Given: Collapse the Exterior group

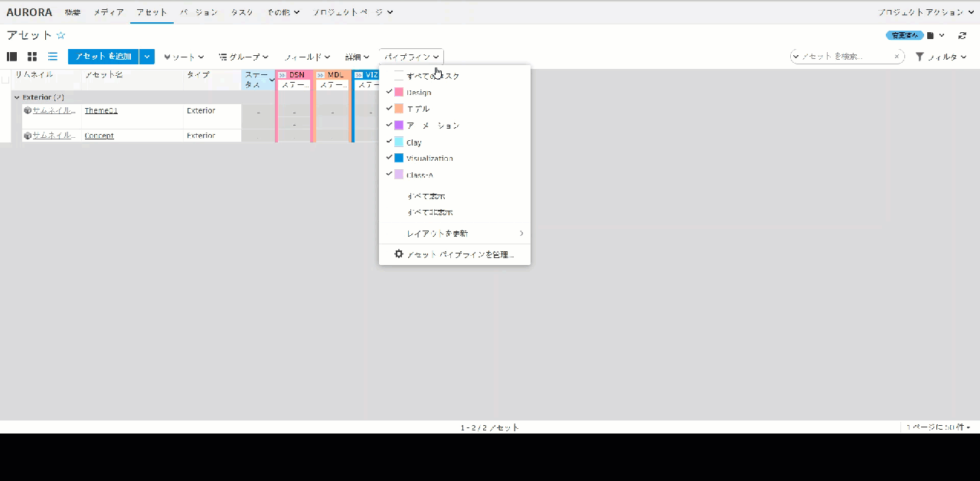Looking at the screenshot, I should point(16,97).
